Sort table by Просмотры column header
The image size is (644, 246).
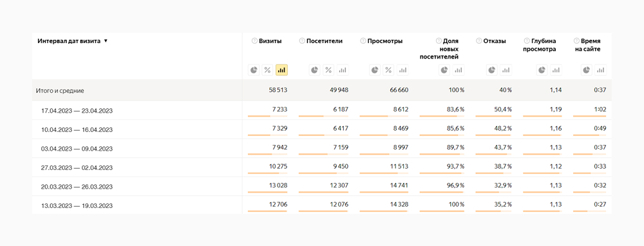385,41
